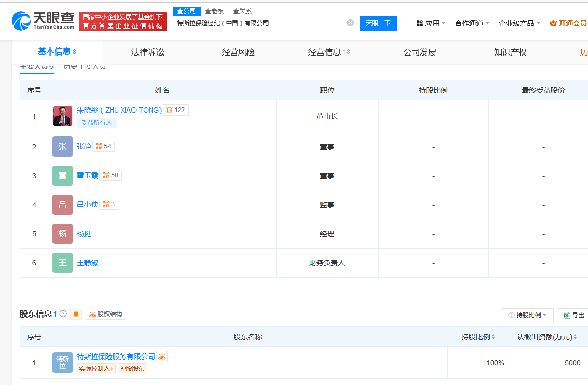This screenshot has height=385, width=588.
Task: Click the 5000 subscribed capital value
Action: coord(572,363)
